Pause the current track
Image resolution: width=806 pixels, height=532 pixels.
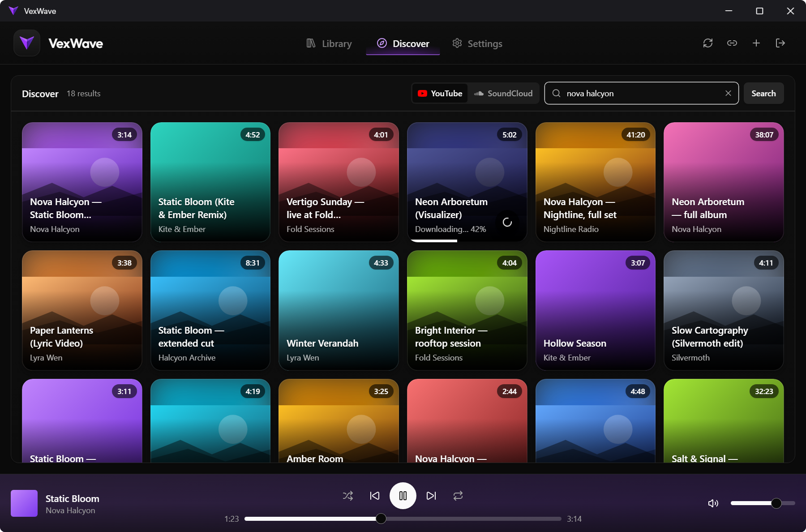[403, 496]
